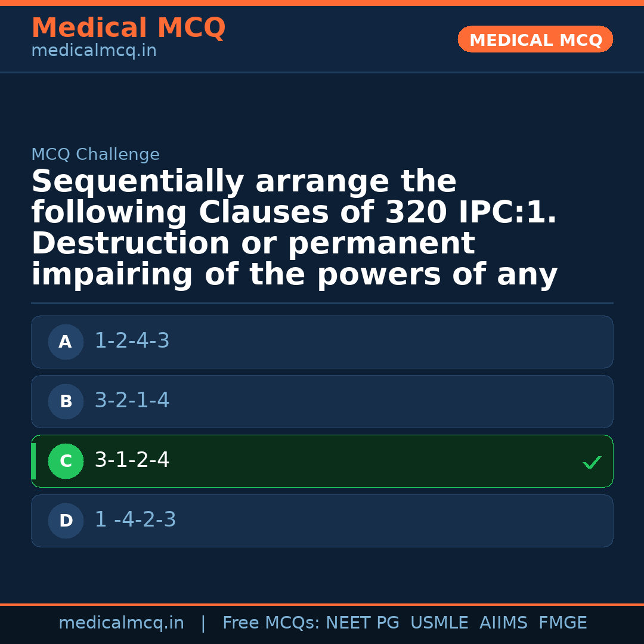
Task: Click medicalmcq.in in the footer
Action: tap(121, 622)
